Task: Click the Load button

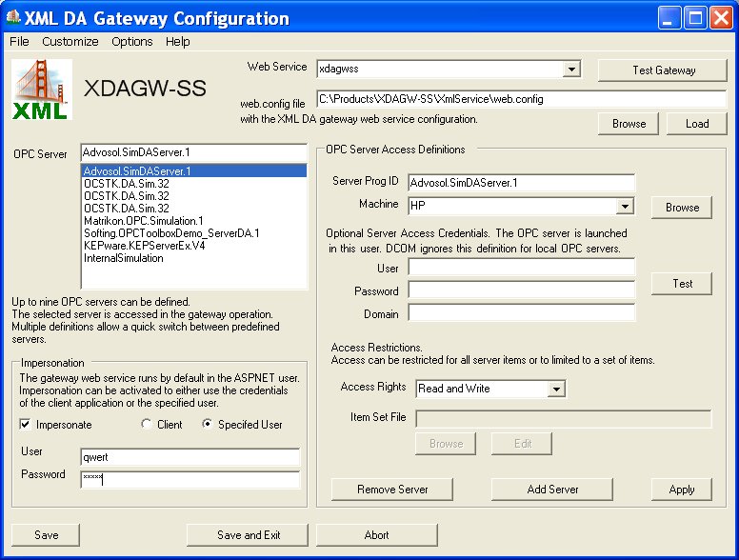Action: click(697, 124)
